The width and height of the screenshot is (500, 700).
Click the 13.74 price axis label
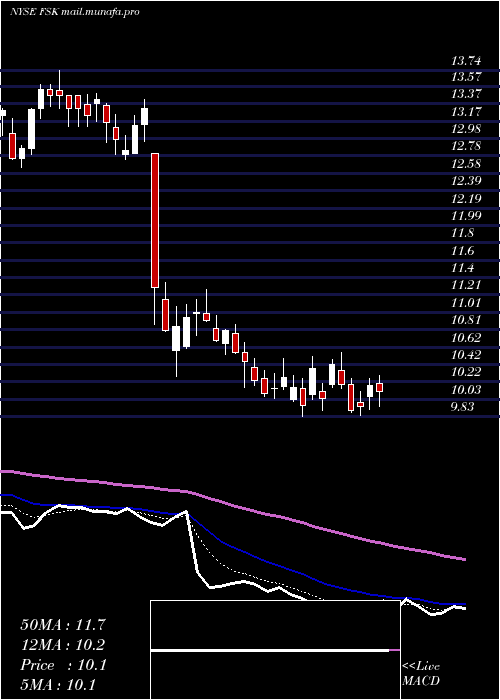[x=467, y=62]
